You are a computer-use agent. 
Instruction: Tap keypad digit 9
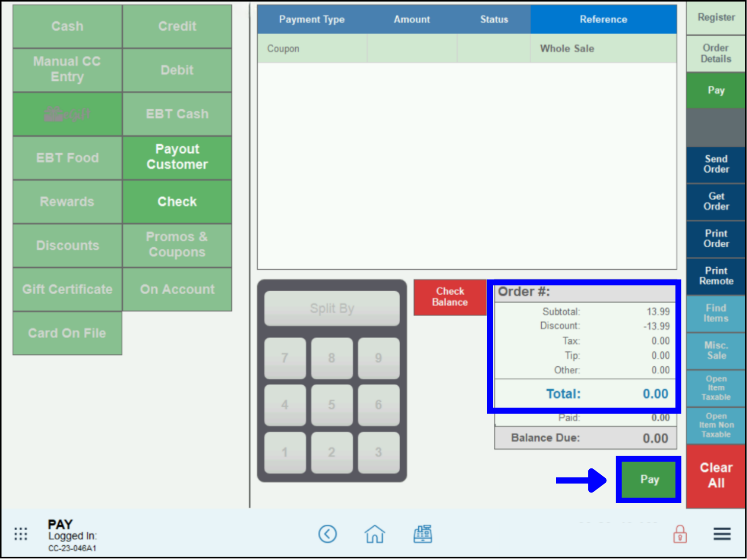point(379,358)
